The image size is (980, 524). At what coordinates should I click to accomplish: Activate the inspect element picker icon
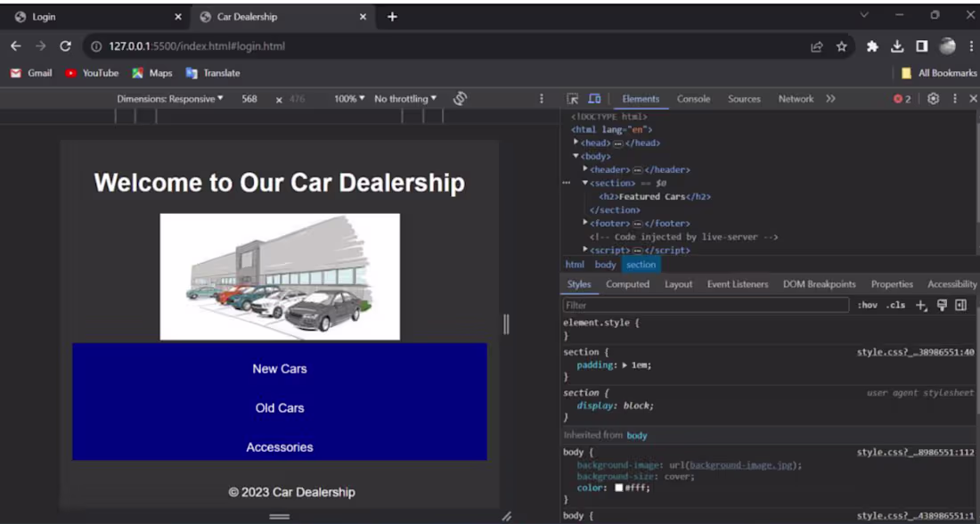click(x=572, y=99)
